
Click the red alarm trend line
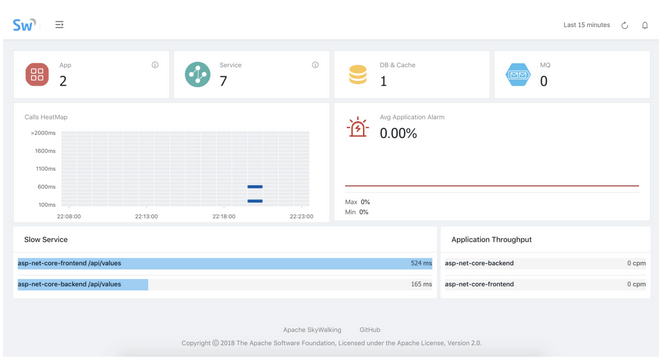(x=492, y=185)
